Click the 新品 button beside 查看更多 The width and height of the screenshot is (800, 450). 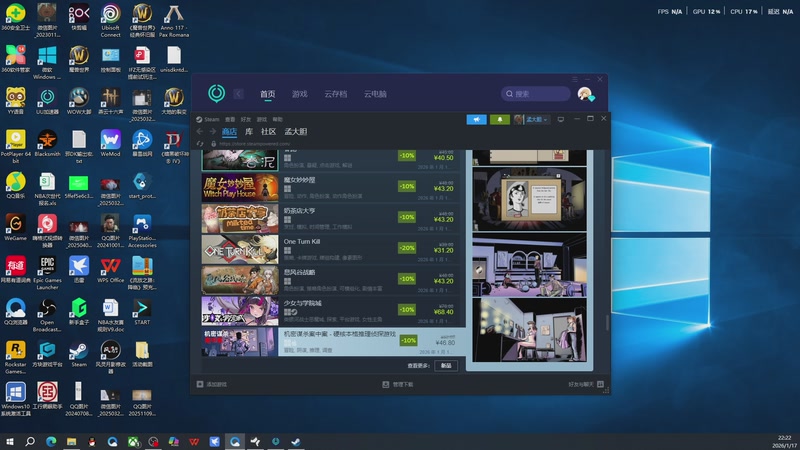point(446,366)
